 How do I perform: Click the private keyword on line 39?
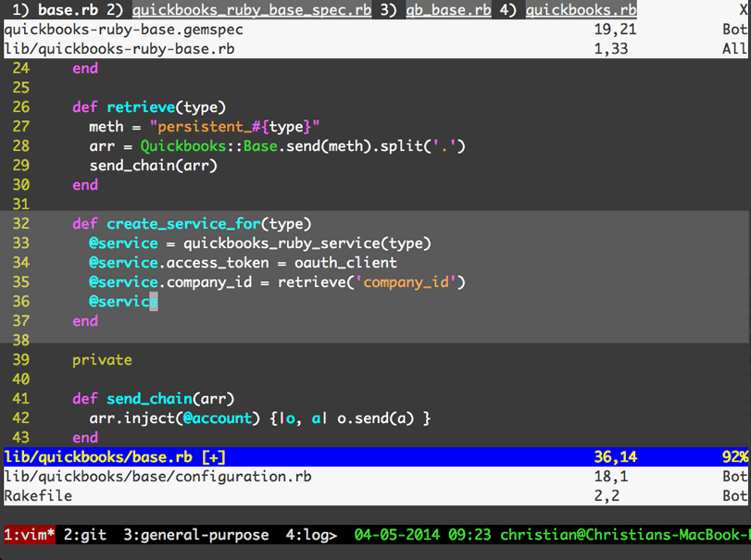(x=102, y=360)
